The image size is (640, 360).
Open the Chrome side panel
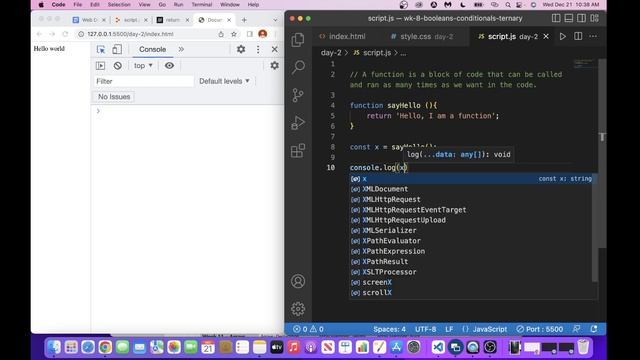click(x=249, y=34)
